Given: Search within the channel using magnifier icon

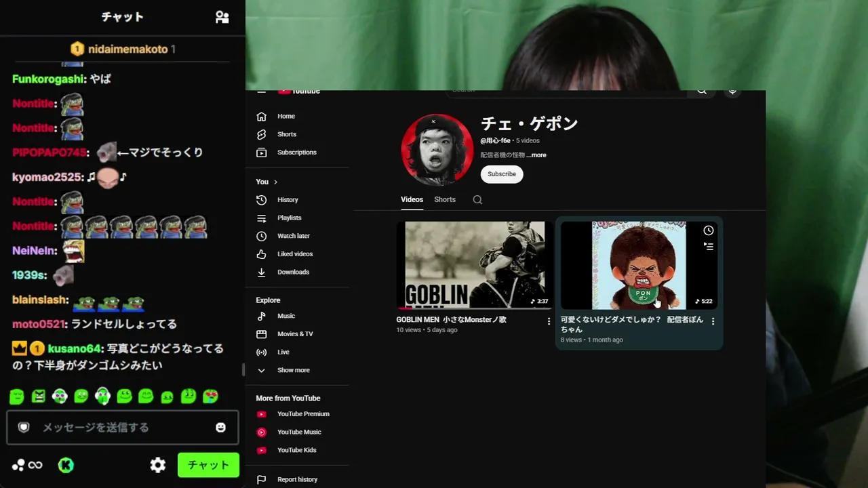Looking at the screenshot, I should click(477, 200).
